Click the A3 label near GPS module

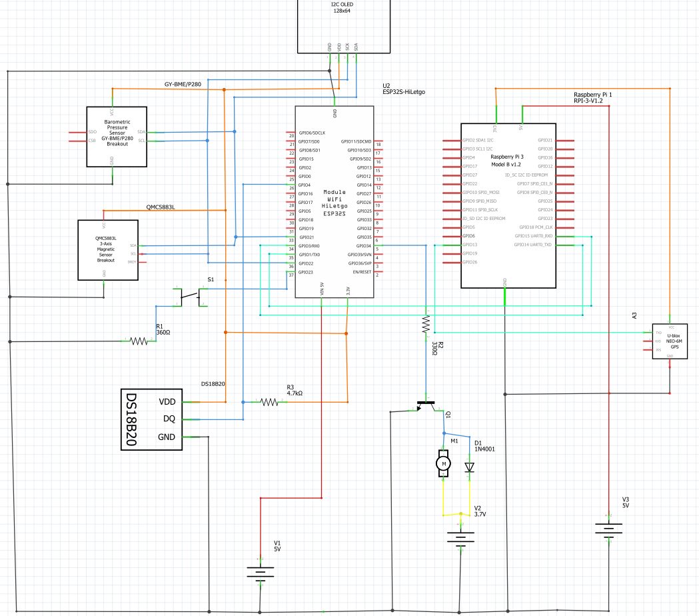tap(634, 315)
